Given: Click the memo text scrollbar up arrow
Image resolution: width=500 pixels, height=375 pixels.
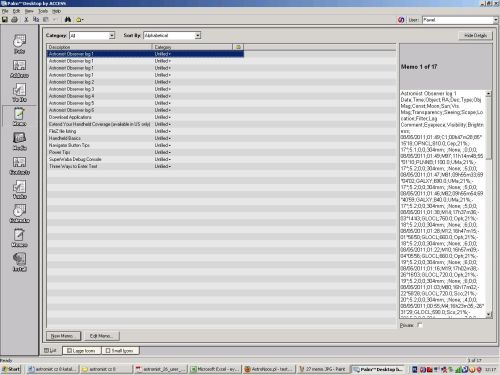Looking at the screenshot, I should click(x=488, y=94).
